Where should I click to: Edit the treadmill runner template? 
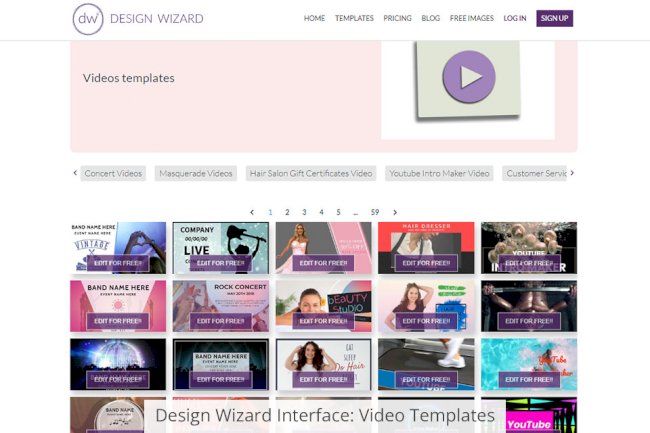coord(426,380)
